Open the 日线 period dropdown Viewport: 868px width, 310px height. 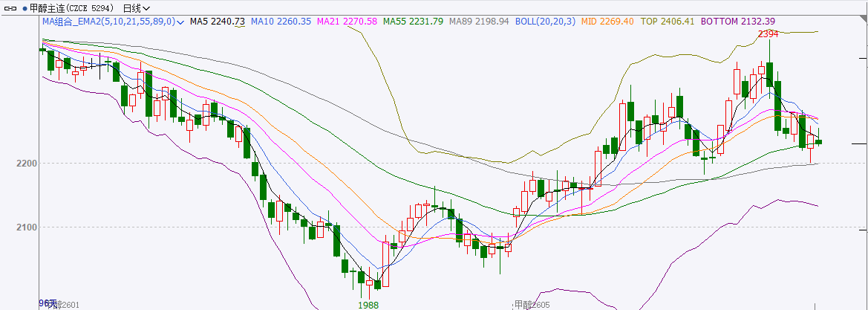[136, 8]
